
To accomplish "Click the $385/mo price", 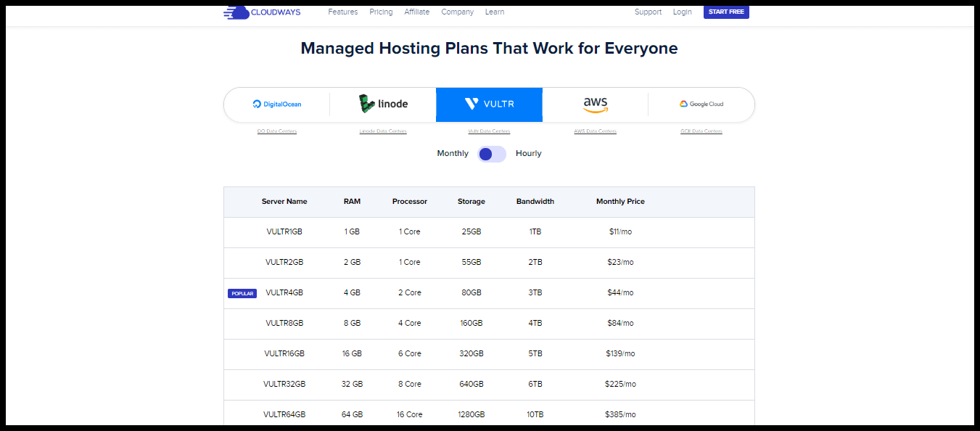I will (x=620, y=415).
